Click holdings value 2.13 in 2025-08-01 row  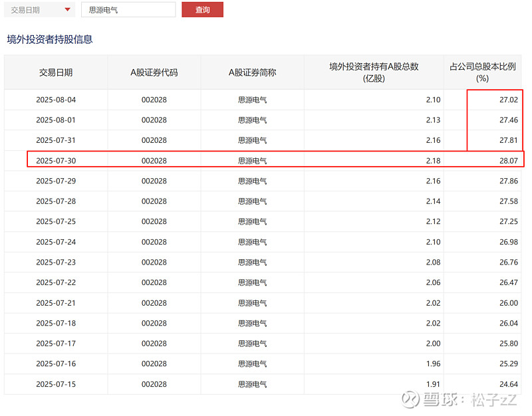tap(434, 120)
